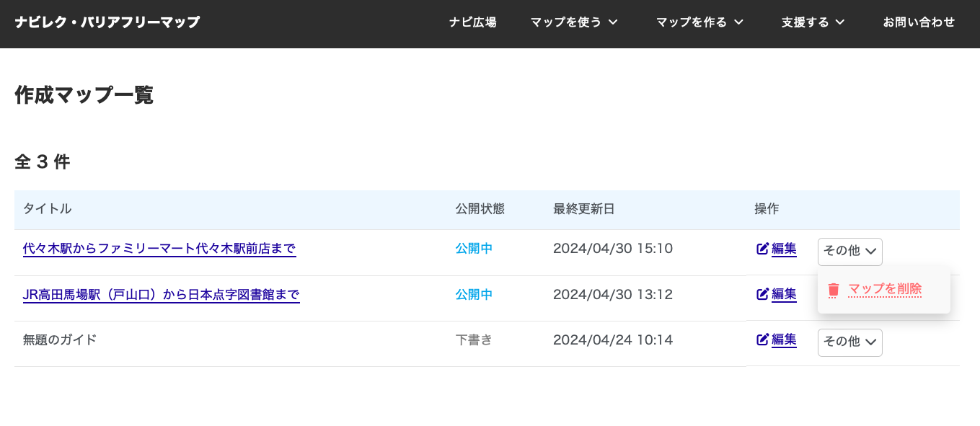Click the edit pencil icon for 代々木駅 map
Screen dimensions: 980x426
pos(762,249)
